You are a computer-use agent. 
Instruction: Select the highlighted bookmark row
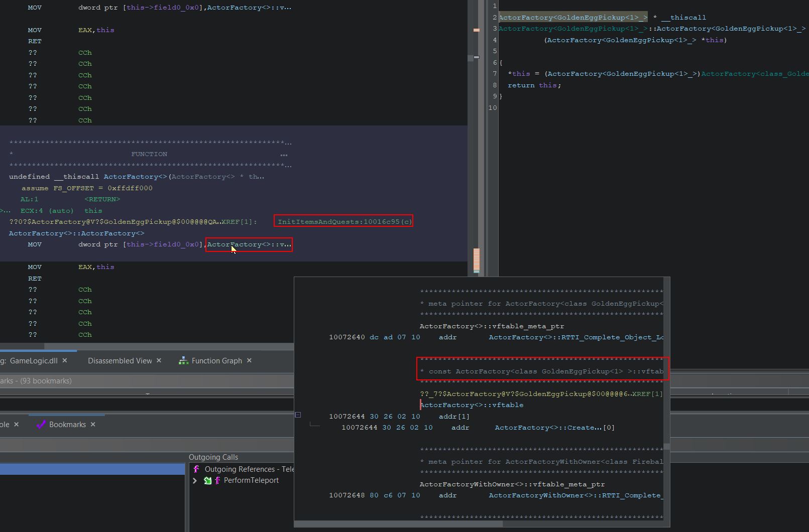click(x=92, y=469)
